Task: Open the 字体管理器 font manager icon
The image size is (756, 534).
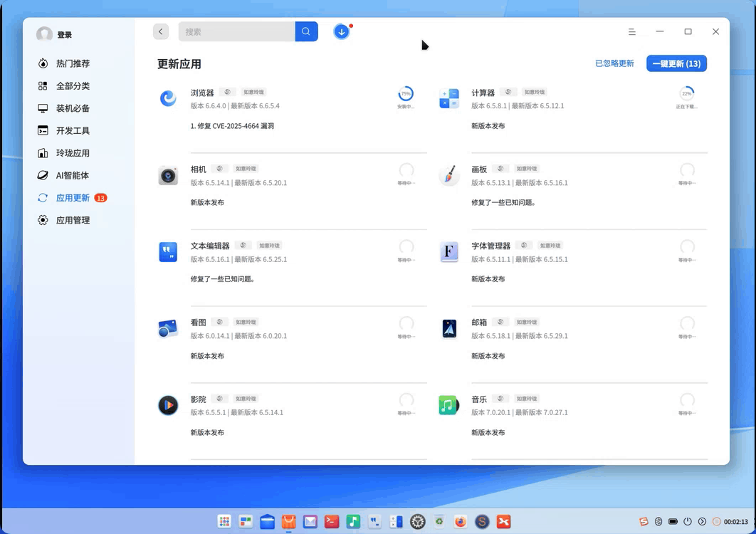Action: coord(449,252)
